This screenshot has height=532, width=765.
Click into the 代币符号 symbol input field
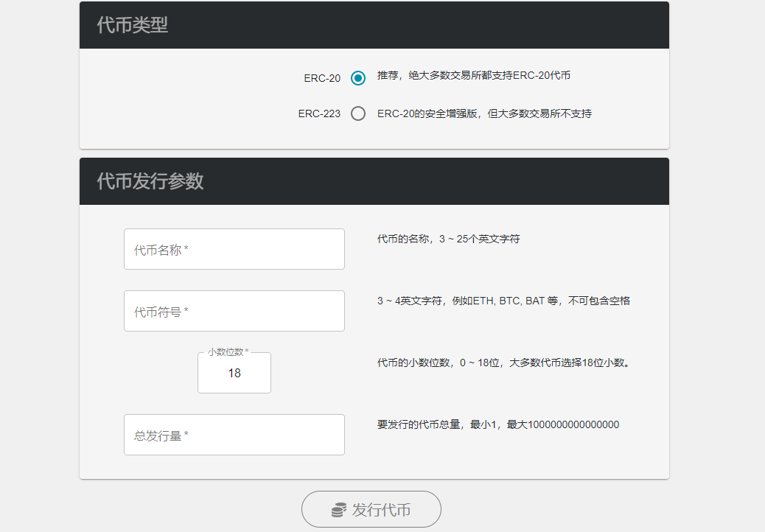click(x=234, y=311)
